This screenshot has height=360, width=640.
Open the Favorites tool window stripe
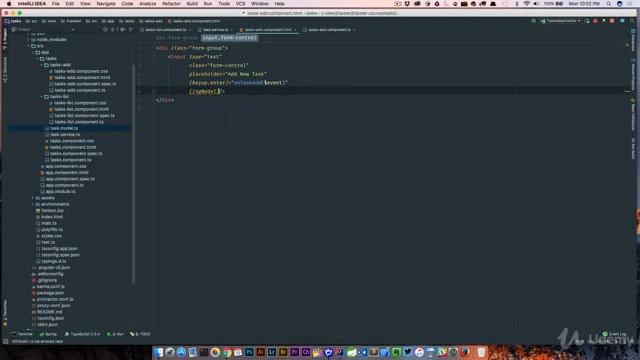[5, 312]
